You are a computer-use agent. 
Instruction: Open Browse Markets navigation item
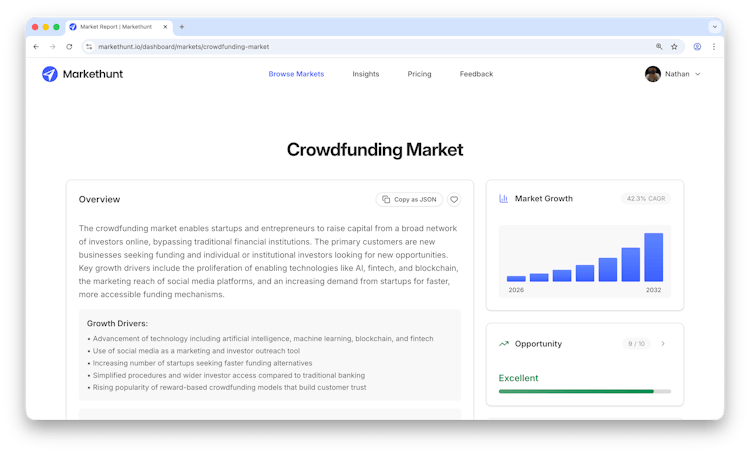(x=296, y=74)
